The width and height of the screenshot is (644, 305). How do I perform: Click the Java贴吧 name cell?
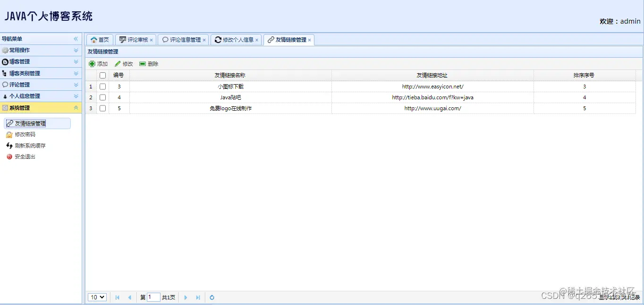tap(230, 97)
